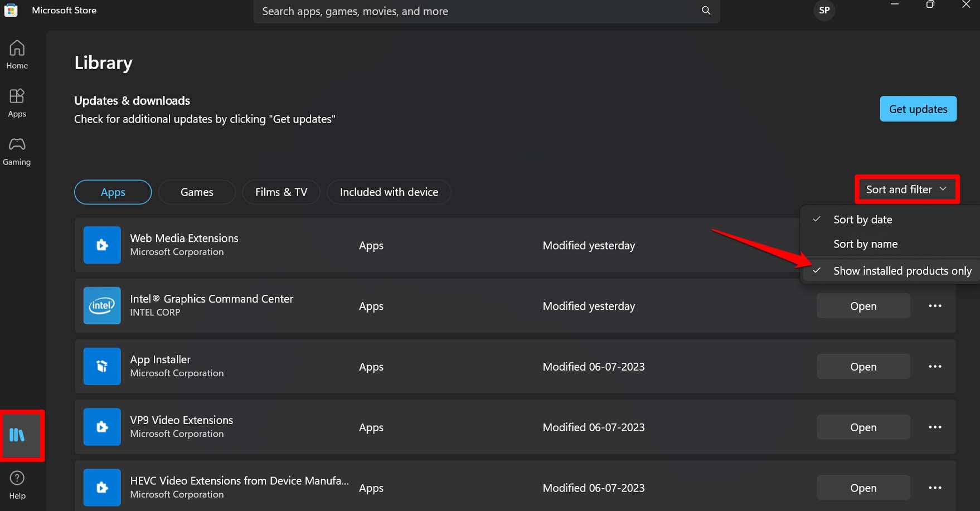Screen dimensions: 980x511
Task: Switch to the Games tab
Action: [x=196, y=192]
